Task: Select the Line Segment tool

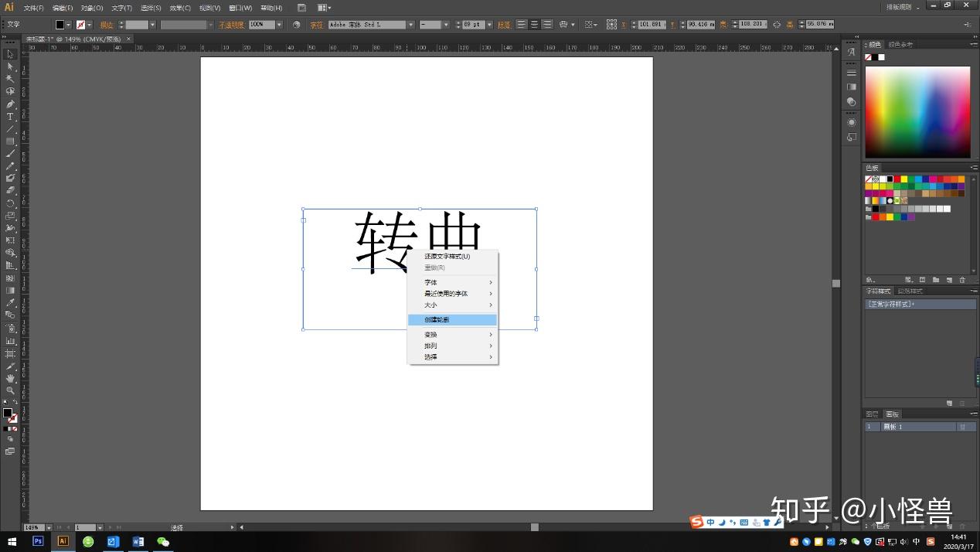Action: pos(10,129)
